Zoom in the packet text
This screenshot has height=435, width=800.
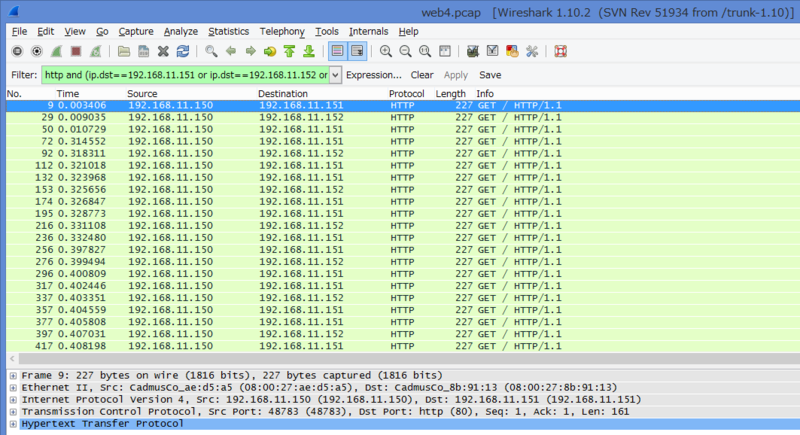pos(386,51)
